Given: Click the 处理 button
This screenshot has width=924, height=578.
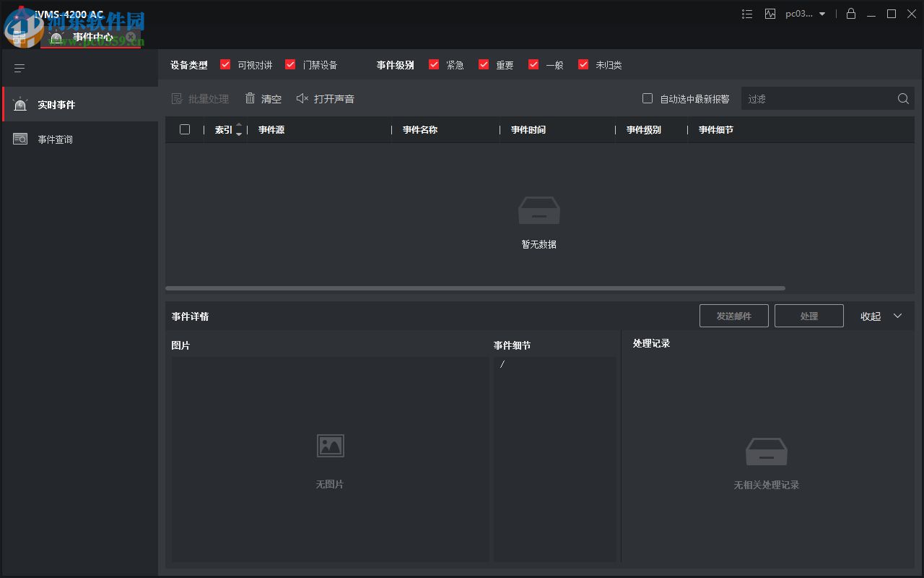Looking at the screenshot, I should click(809, 316).
